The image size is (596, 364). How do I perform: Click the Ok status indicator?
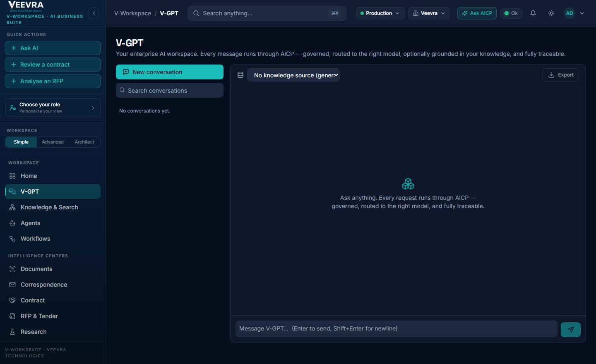tap(511, 13)
